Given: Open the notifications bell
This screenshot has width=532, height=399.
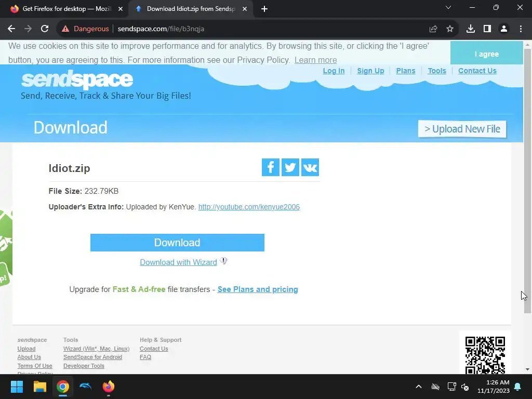Looking at the screenshot, I should [x=518, y=387].
